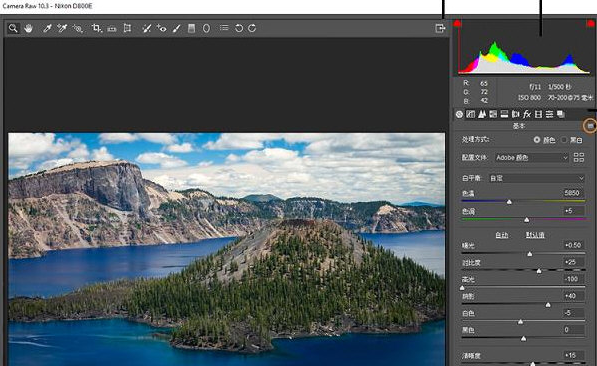Select the Graduated Filter tool
Viewport: 597px width, 366px height.
pos(192,28)
